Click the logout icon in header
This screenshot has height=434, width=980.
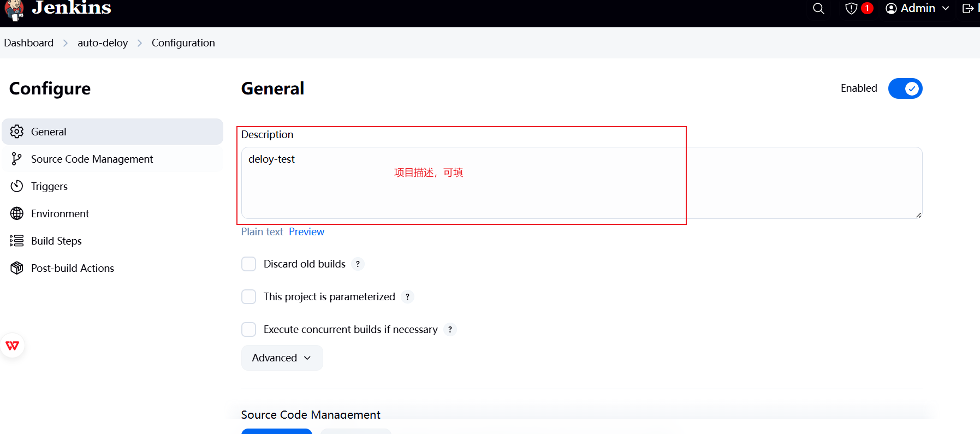coord(967,9)
